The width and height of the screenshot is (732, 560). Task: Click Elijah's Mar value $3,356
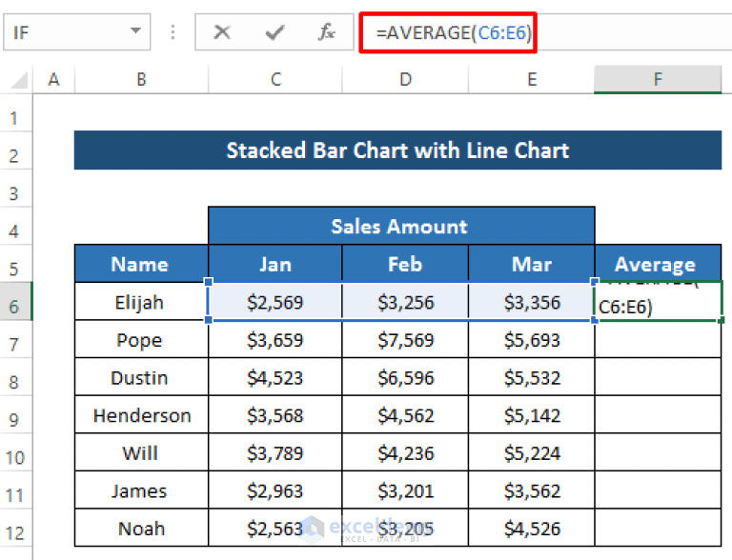click(x=531, y=302)
